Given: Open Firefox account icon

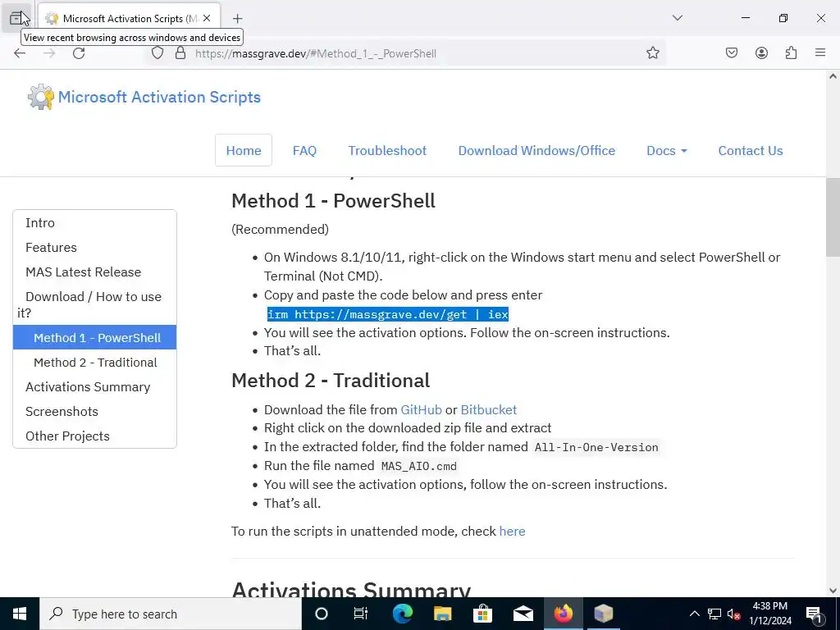Looking at the screenshot, I should pyautogui.click(x=761, y=53).
